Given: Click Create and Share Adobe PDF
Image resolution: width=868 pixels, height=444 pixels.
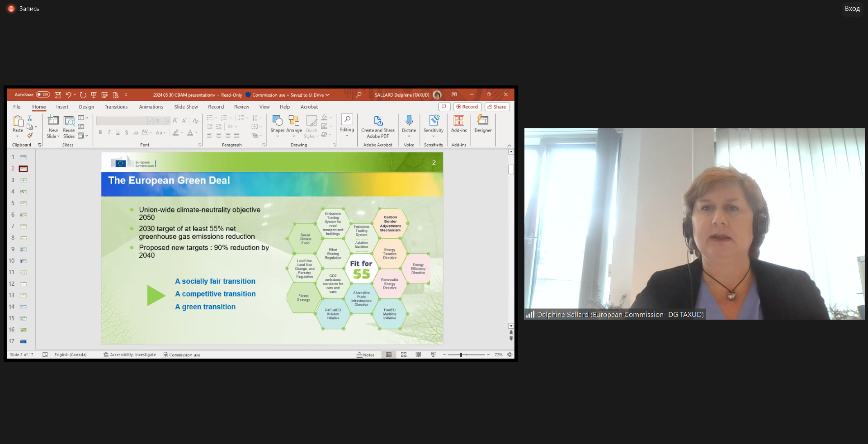Looking at the screenshot, I should pyautogui.click(x=377, y=126).
